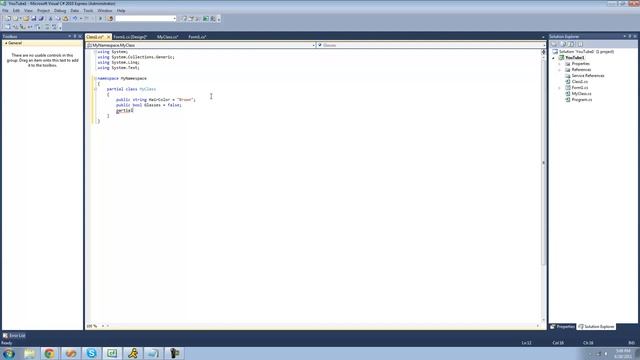Image resolution: width=640 pixels, height=360 pixels.
Task: Expand the References node
Action: pos(560,70)
